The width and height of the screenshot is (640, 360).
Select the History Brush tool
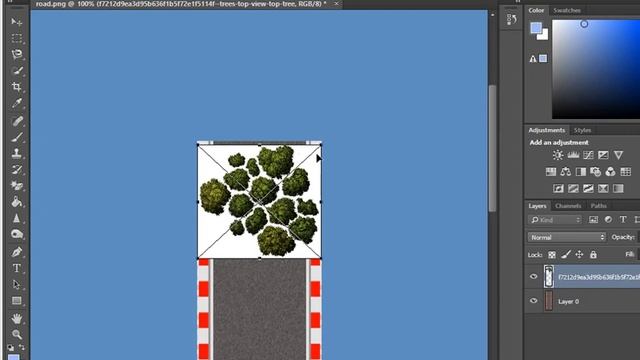tap(16, 170)
